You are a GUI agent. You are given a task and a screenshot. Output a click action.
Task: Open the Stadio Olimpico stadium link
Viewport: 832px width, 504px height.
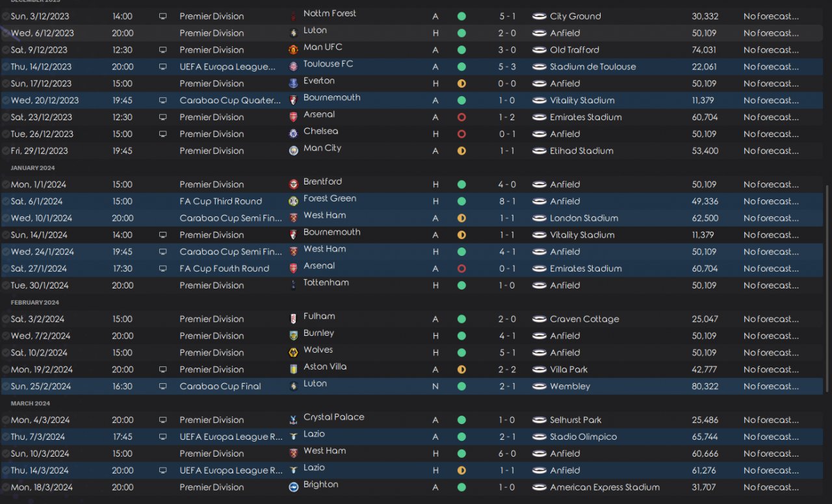583,436
